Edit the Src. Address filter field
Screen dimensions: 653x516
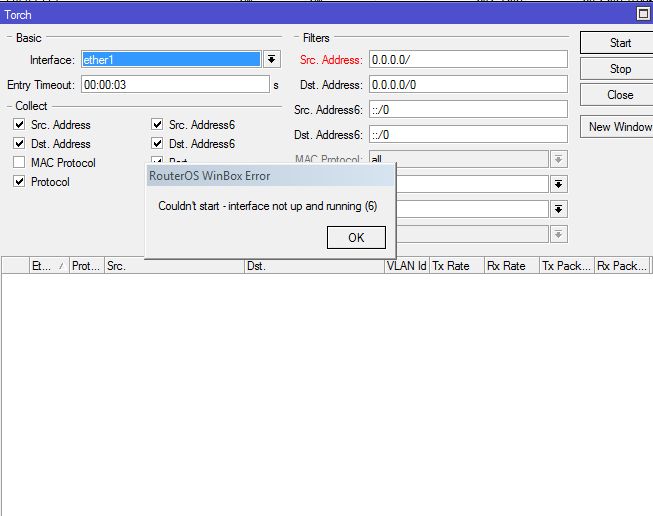click(468, 60)
